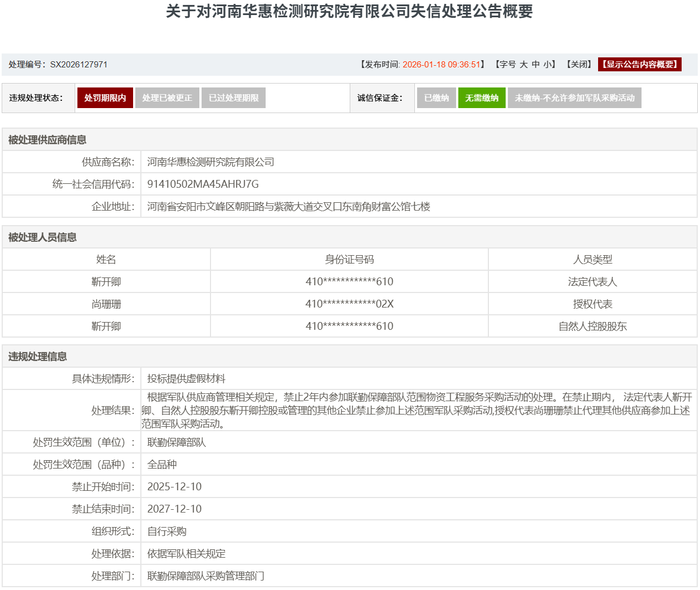Select the 已过处理期限 status tag
Viewport: 700px width, 590px height.
pyautogui.click(x=233, y=98)
